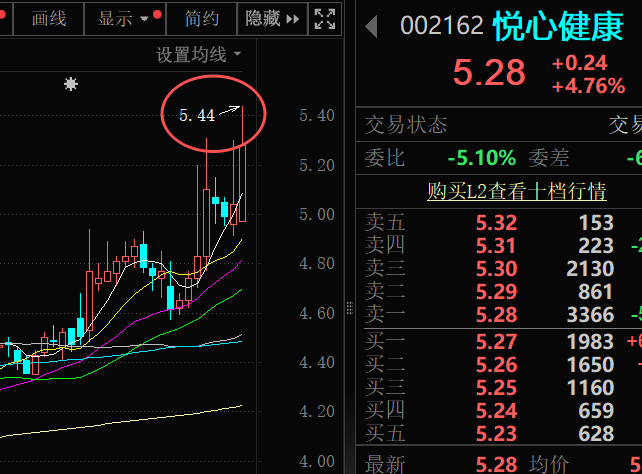Select the 卖三 price 5.30

[496, 269]
